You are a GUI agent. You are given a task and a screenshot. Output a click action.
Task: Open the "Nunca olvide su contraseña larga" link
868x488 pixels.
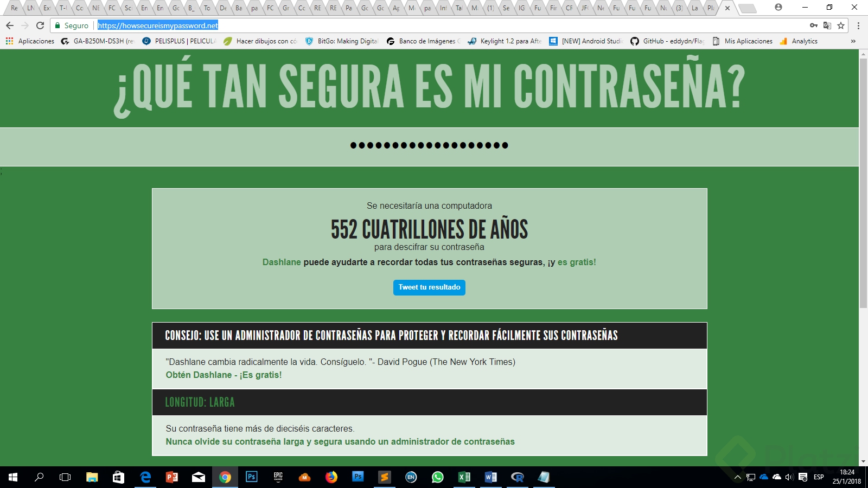pyautogui.click(x=340, y=442)
